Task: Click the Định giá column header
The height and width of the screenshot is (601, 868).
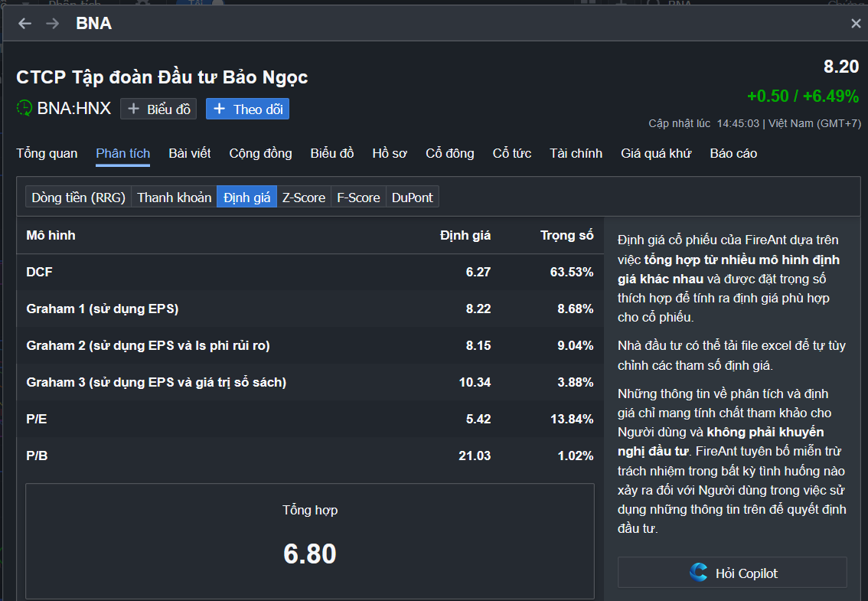Action: coord(465,235)
